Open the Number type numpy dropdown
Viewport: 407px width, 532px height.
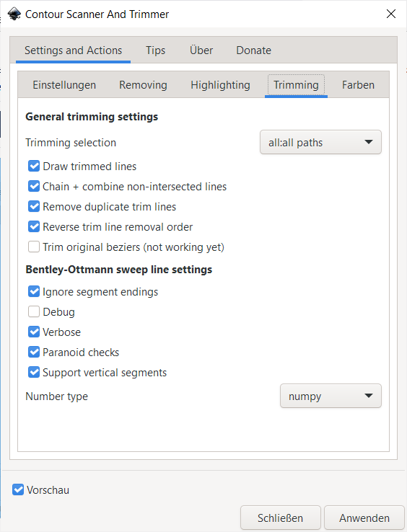pyautogui.click(x=331, y=396)
